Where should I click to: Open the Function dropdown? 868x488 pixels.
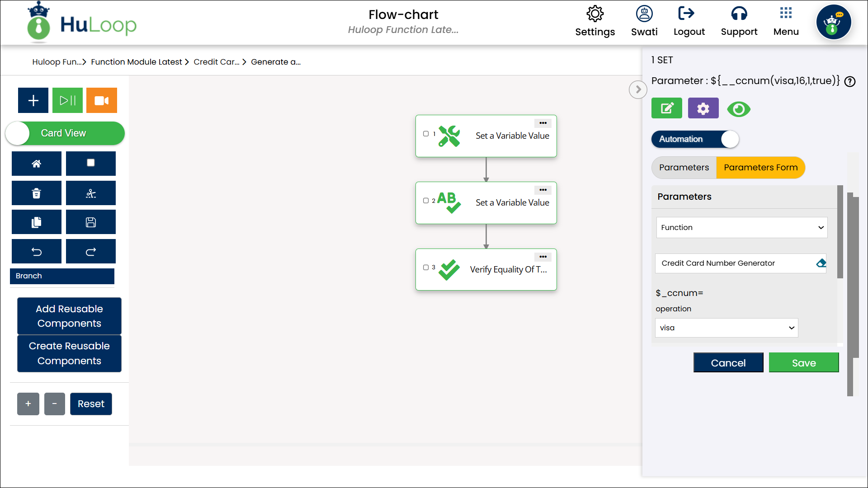coord(741,227)
